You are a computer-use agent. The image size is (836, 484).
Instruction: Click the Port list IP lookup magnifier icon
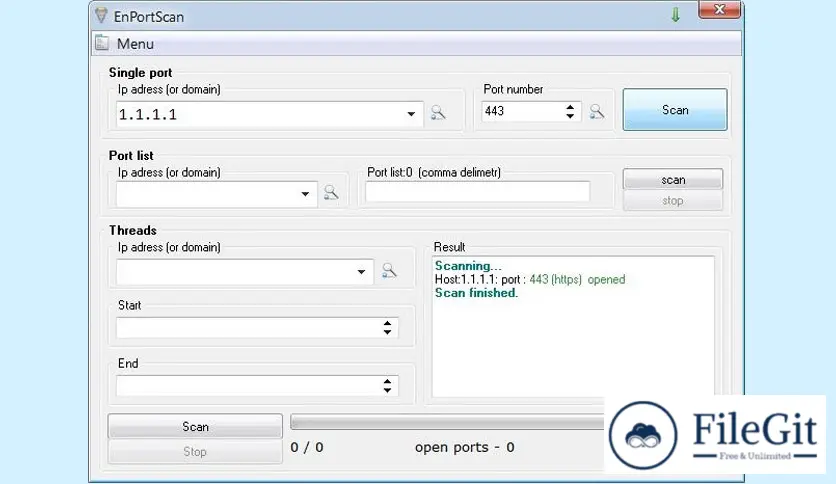click(331, 192)
